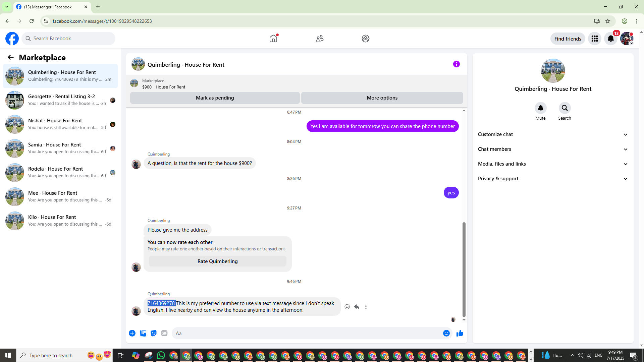The height and width of the screenshot is (362, 644).
Task: Click the Search Facebook field
Action: click(68, 39)
